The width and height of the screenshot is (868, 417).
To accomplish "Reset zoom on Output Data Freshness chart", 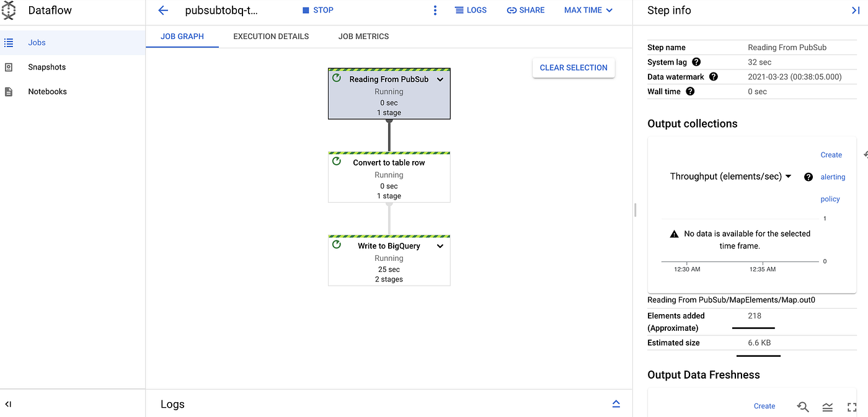I will coord(803,406).
